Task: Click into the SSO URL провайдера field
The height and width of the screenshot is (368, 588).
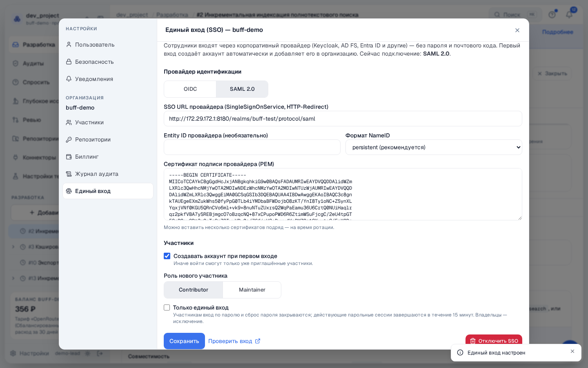Action: [x=343, y=119]
